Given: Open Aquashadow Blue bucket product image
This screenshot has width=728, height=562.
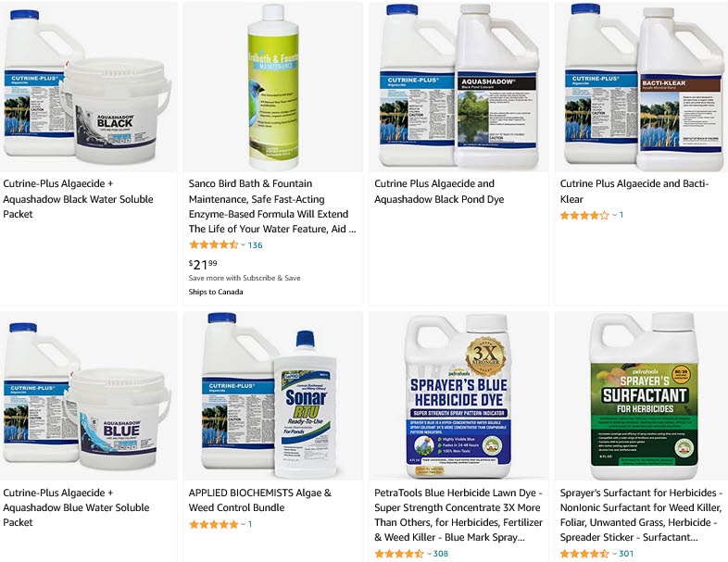Looking at the screenshot, I should [88, 396].
